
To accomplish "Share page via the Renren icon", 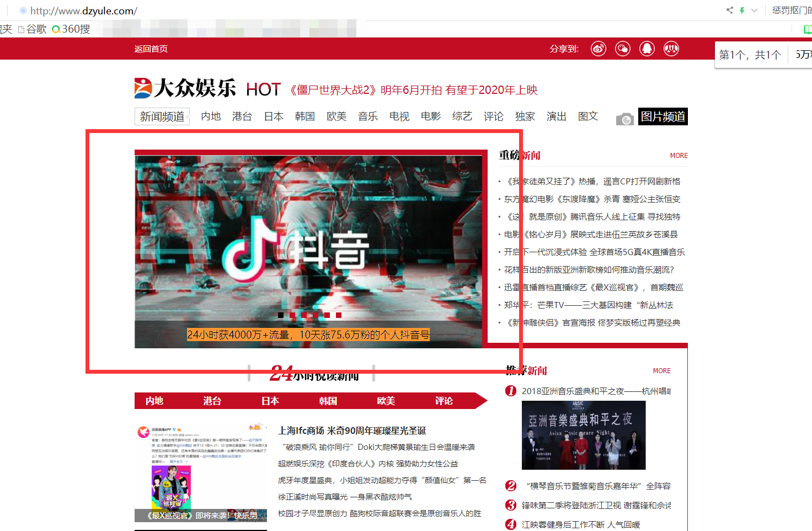I will pos(671,49).
